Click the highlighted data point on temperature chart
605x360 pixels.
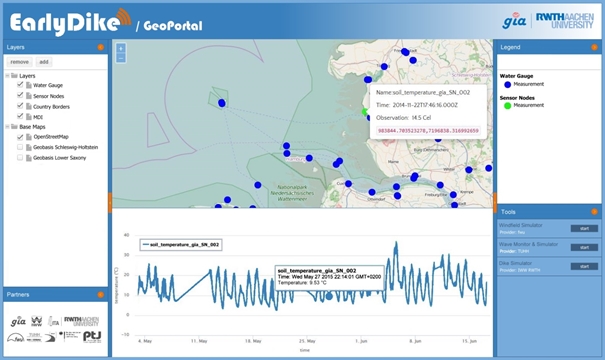click(x=329, y=296)
